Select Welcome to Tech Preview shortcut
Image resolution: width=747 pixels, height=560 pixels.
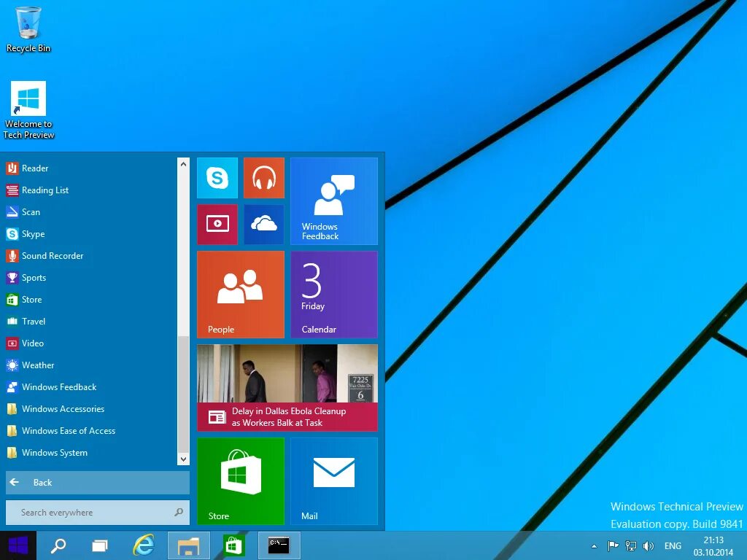(x=28, y=111)
